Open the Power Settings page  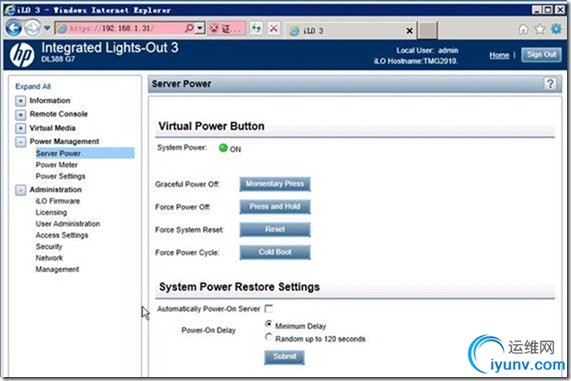pos(60,176)
